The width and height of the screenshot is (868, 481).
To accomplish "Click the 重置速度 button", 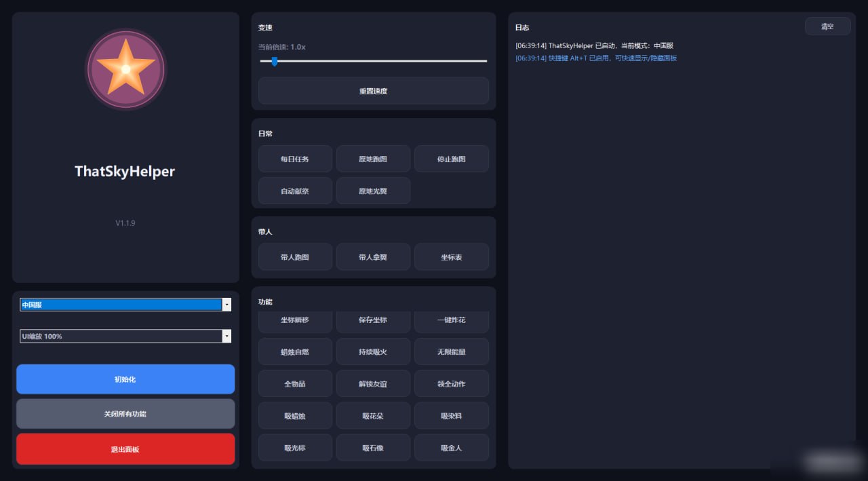I will click(x=374, y=91).
